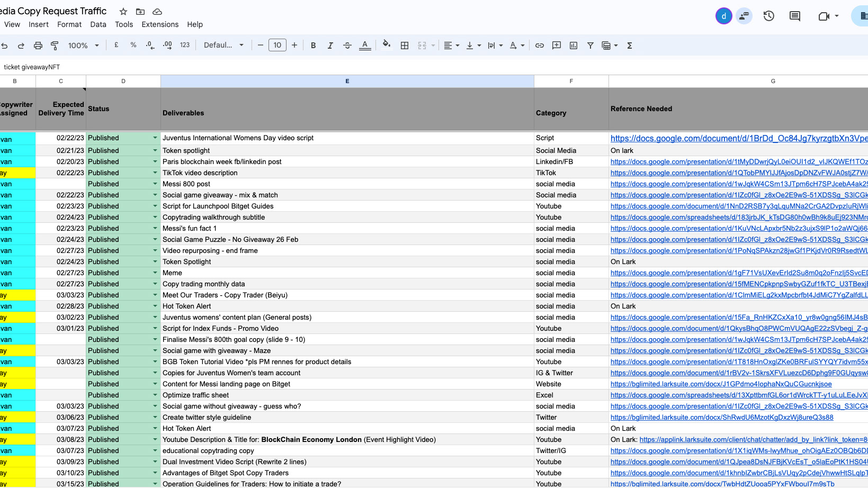Expand status dropdown for Token spotlight row

click(x=155, y=151)
